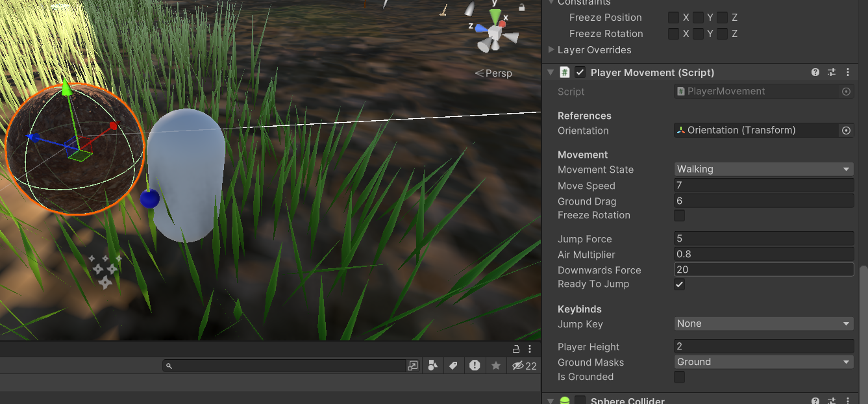The height and width of the screenshot is (404, 868).
Task: Click the blue Z move arrow of the transform gizmo
Action: click(33, 138)
